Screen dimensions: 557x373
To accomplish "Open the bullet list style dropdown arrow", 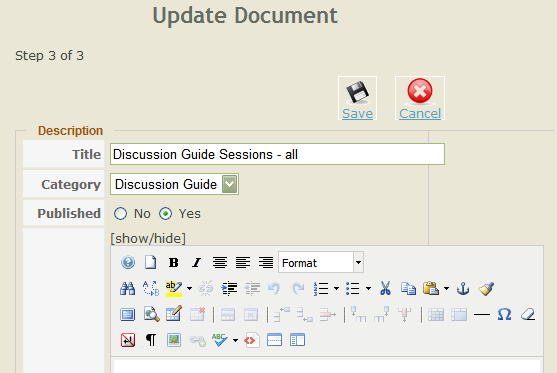I will [x=368, y=288].
